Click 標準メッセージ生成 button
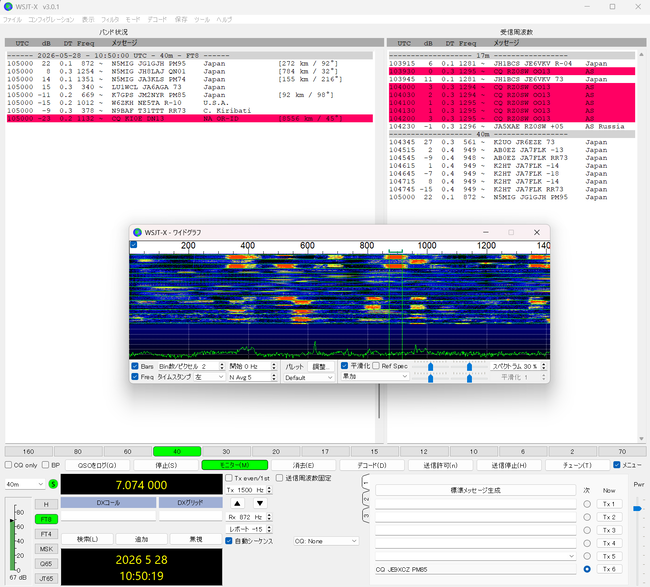This screenshot has width=650, height=587. pos(475,490)
